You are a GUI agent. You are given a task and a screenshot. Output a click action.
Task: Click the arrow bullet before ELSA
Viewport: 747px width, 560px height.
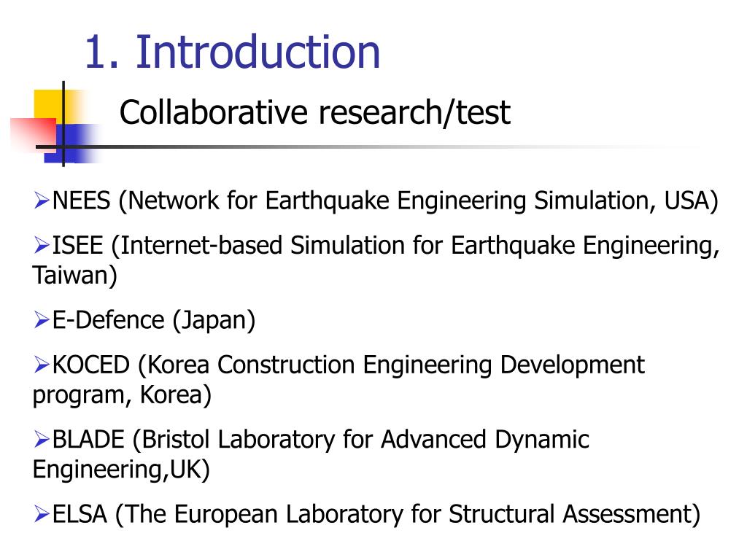(x=42, y=514)
